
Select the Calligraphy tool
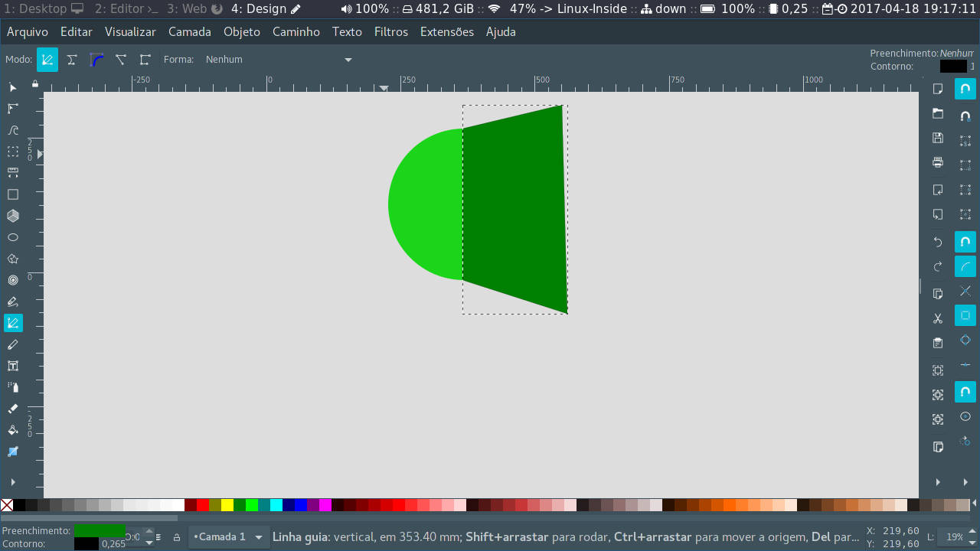(13, 344)
